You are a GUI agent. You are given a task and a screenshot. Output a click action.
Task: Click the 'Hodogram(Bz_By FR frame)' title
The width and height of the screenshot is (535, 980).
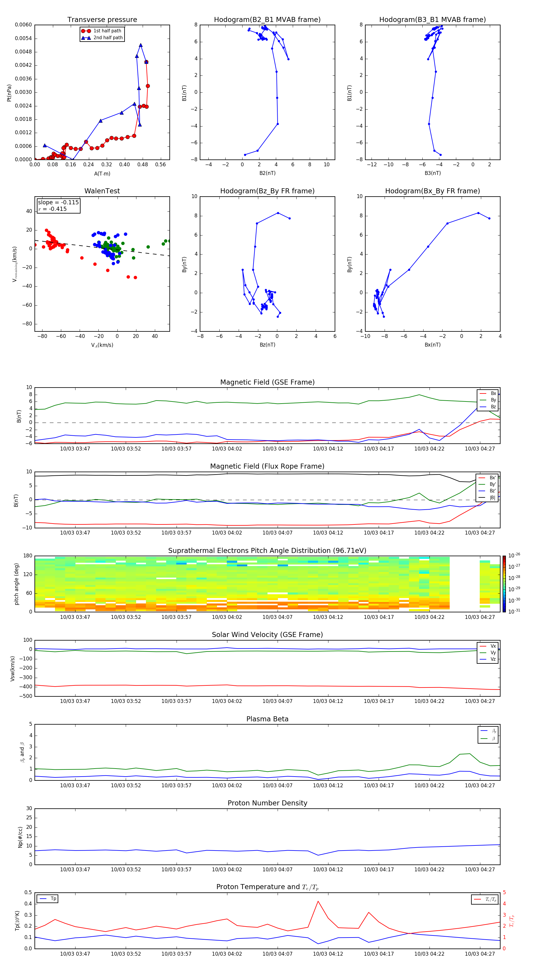pyautogui.click(x=267, y=191)
